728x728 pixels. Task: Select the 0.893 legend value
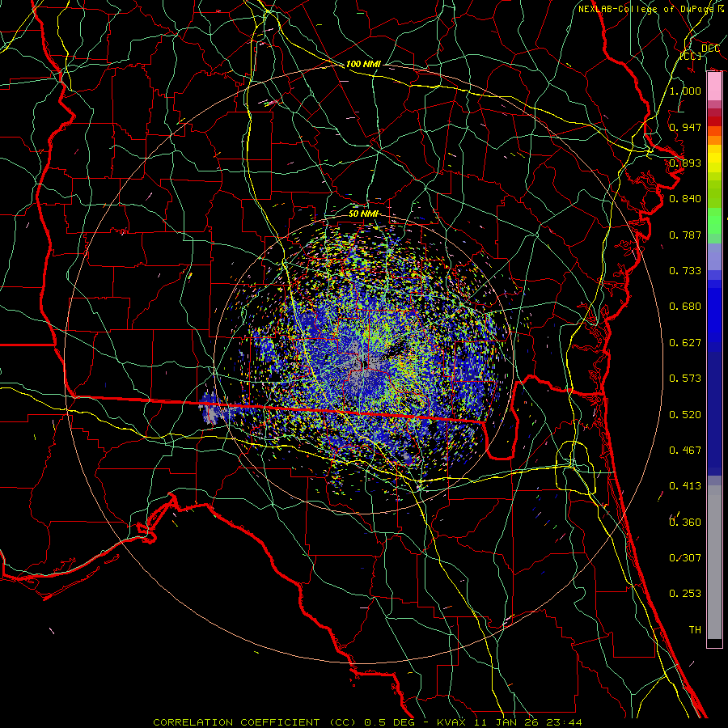pyautogui.click(x=685, y=163)
